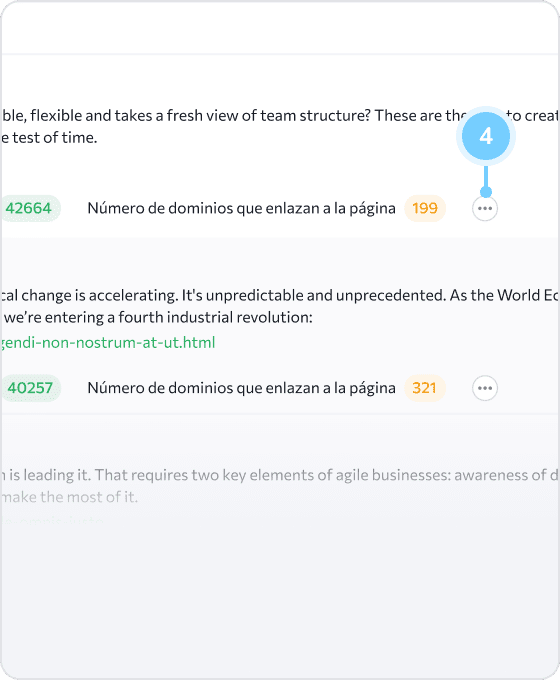Click the orange 199 domains count
The image size is (560, 680).
point(425,209)
